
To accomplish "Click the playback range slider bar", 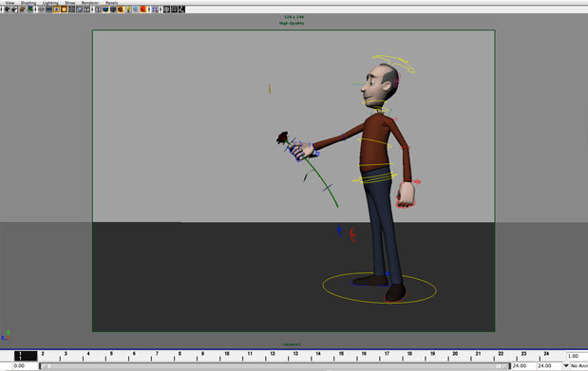I will tap(275, 366).
